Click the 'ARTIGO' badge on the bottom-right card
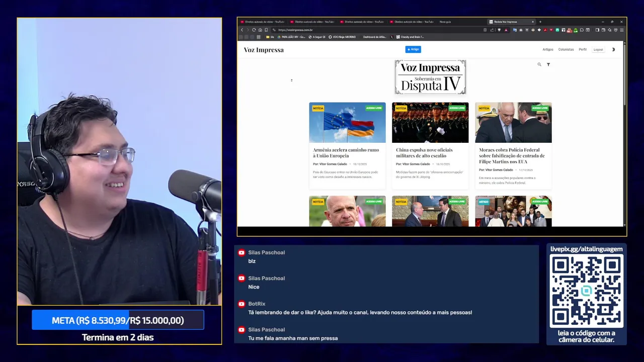The image size is (644, 362). (484, 202)
